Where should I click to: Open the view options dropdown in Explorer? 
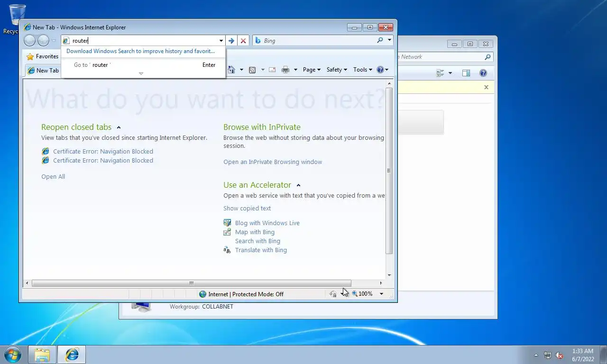tap(450, 73)
